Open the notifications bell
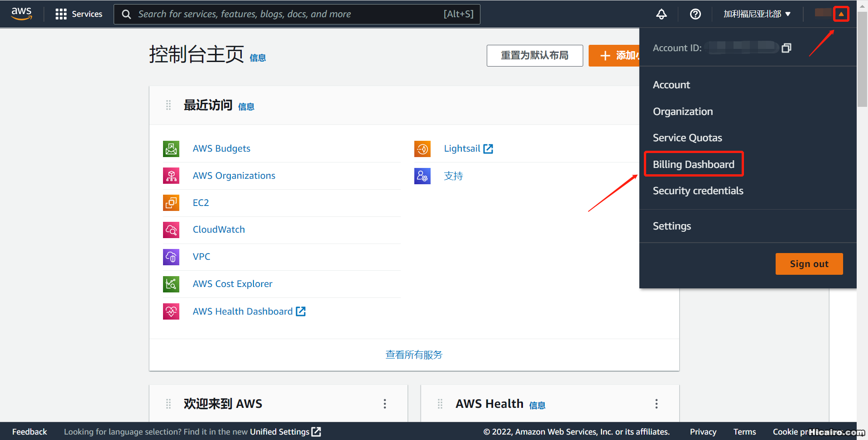Viewport: 868px width, 440px height. pos(662,14)
